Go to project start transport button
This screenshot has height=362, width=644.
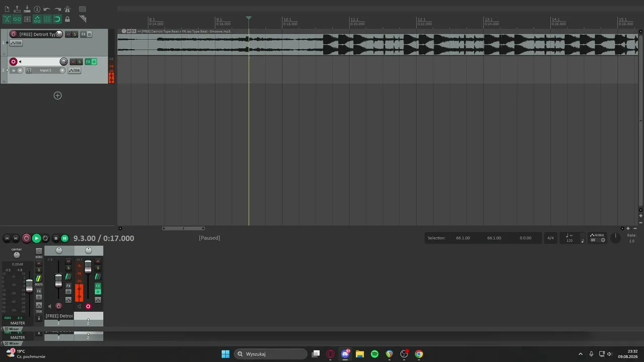(7, 238)
